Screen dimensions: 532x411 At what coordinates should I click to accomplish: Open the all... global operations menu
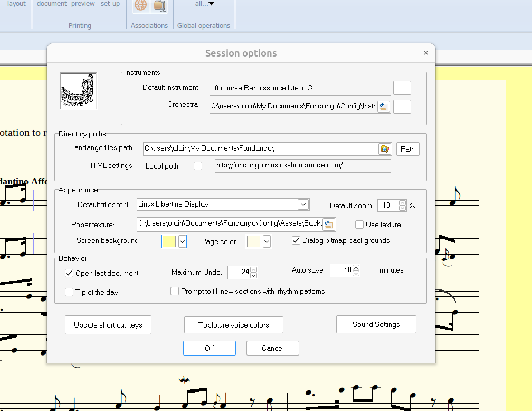click(x=204, y=4)
